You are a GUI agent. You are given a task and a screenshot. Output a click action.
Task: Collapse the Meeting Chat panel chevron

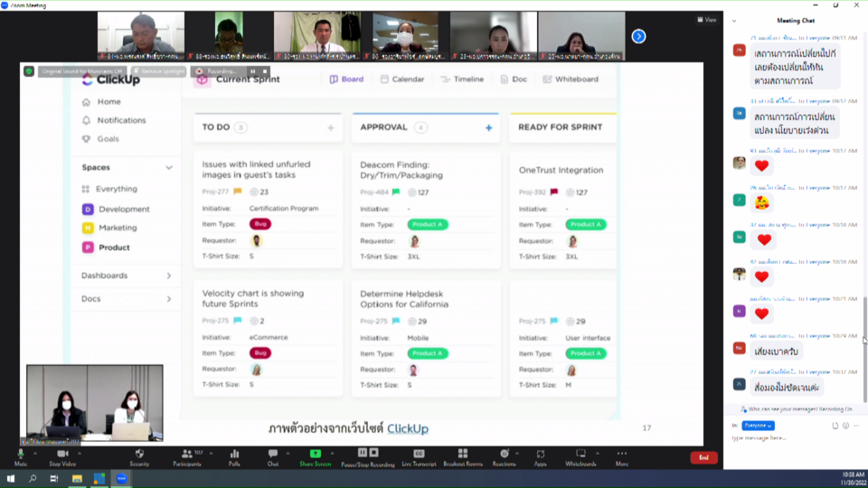[734, 20]
